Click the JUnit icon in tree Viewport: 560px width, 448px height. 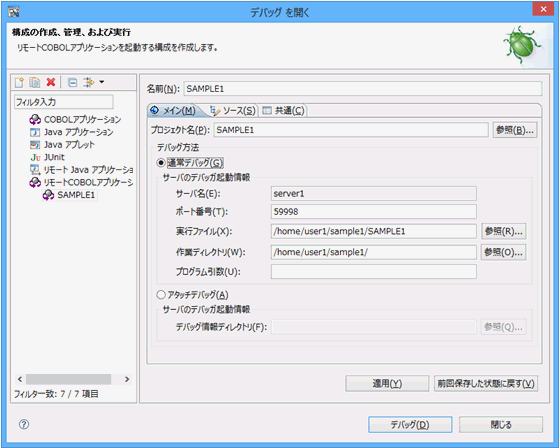pos(35,157)
